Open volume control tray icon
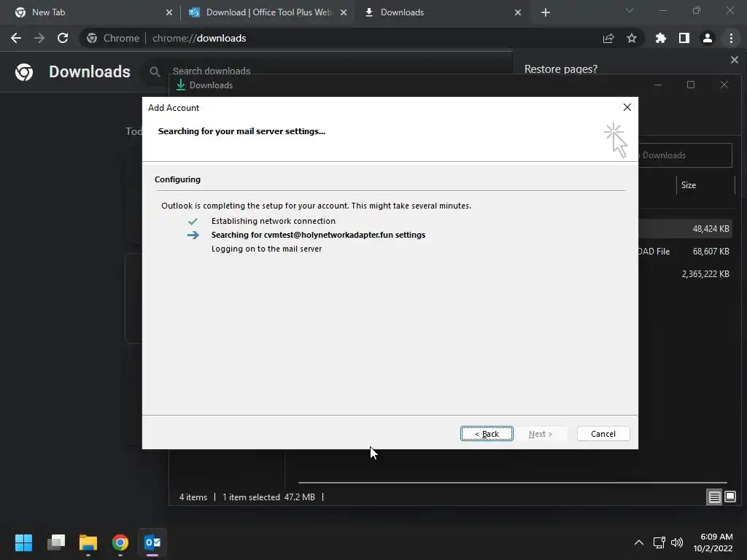This screenshot has width=747, height=560. click(x=676, y=542)
